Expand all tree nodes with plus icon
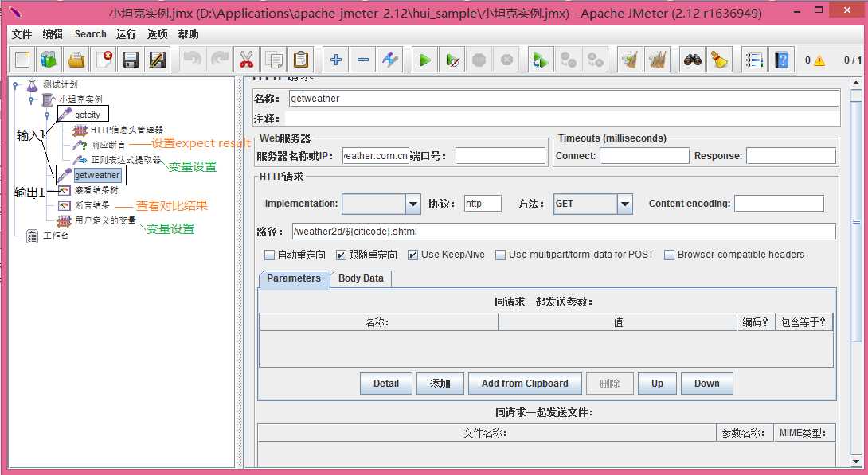This screenshot has width=868, height=475. pyautogui.click(x=335, y=59)
